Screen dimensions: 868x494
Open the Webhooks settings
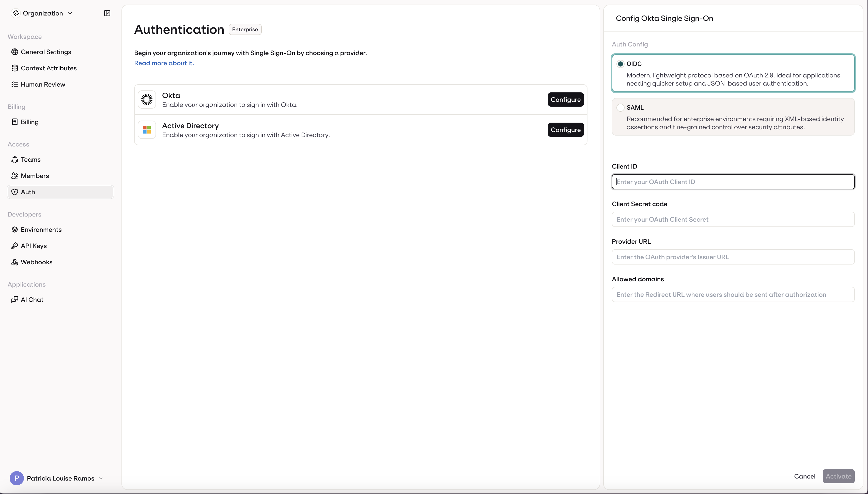click(37, 262)
